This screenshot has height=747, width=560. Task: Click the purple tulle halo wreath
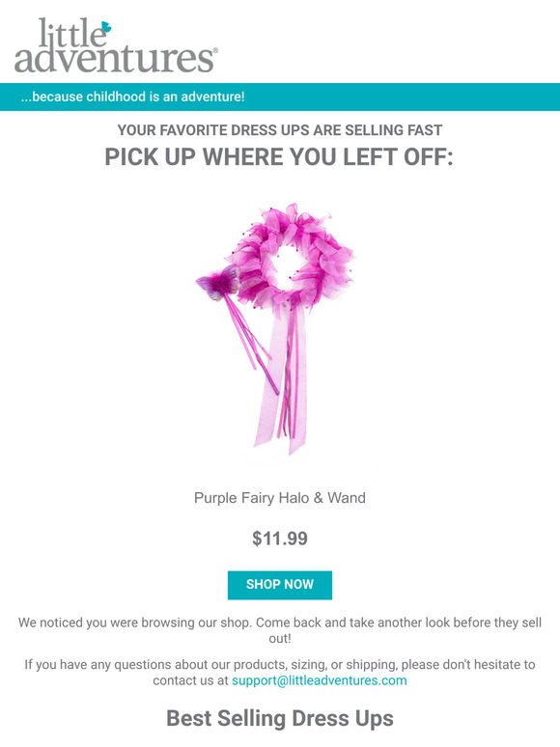(x=291, y=258)
